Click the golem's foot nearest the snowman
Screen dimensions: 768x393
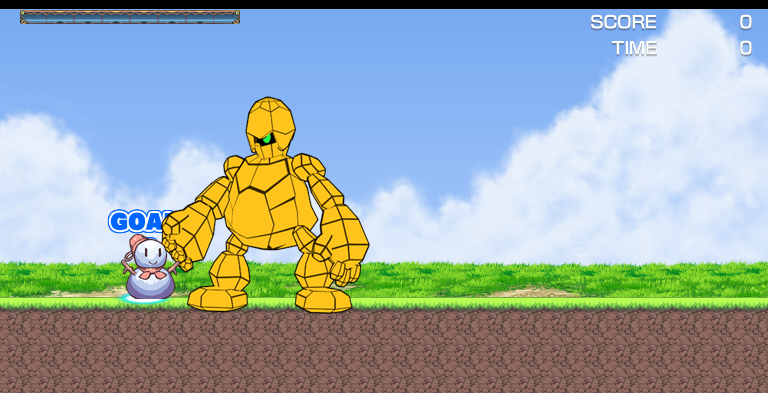coord(217,298)
